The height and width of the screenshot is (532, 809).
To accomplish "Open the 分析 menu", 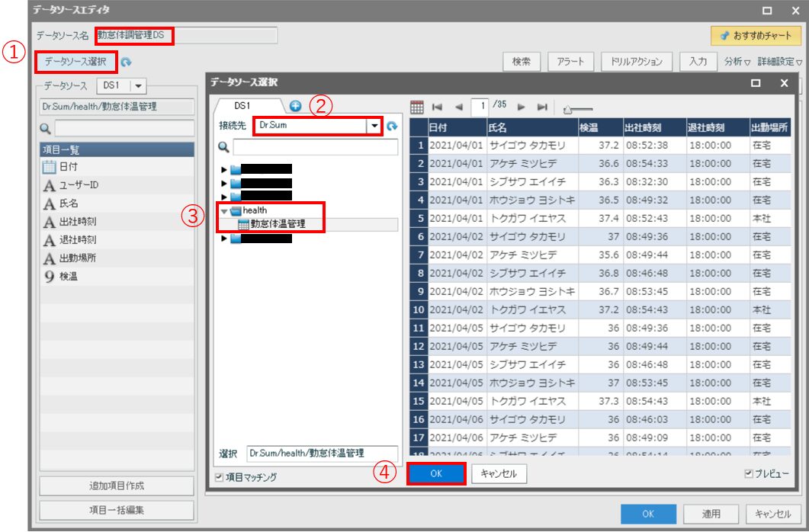I will click(737, 62).
